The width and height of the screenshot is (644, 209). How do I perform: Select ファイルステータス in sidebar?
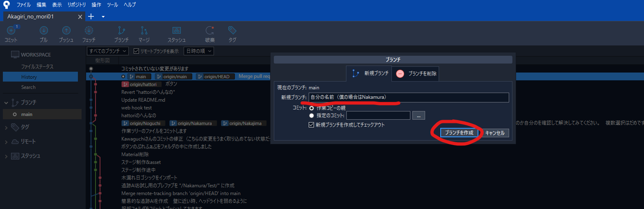[37, 66]
